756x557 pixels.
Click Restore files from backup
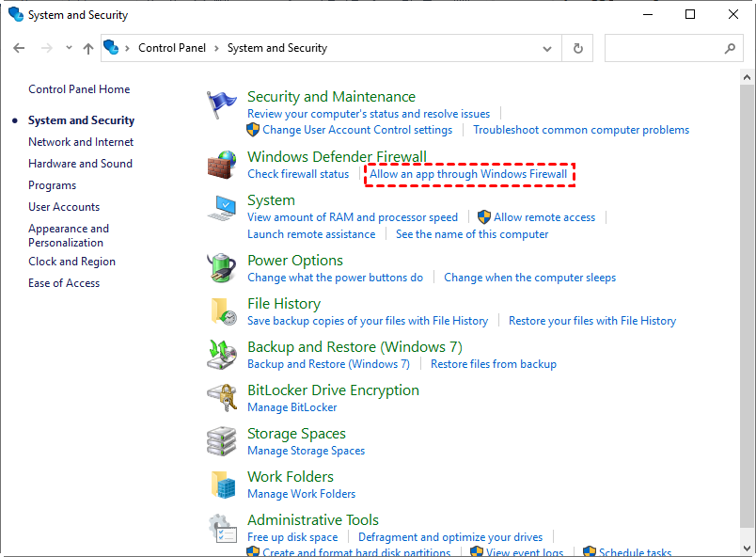pos(494,364)
